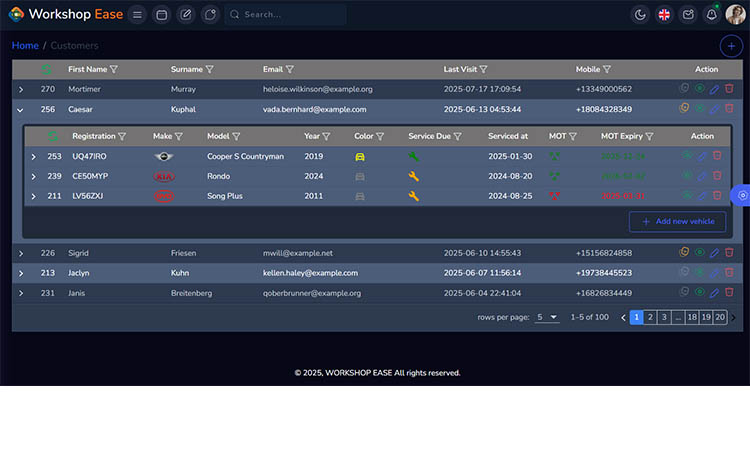
Task: Delete Caesar Kuphal's record
Action: coord(729,109)
